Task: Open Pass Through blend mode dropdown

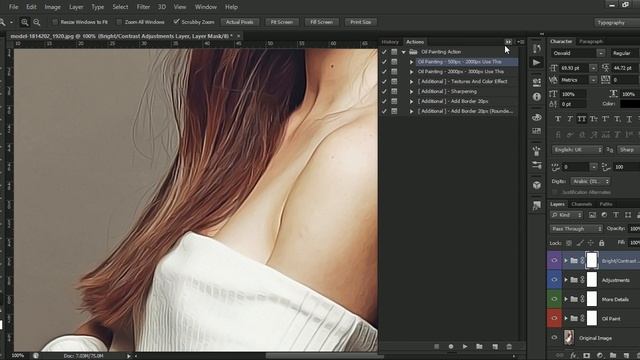Action: [x=576, y=229]
